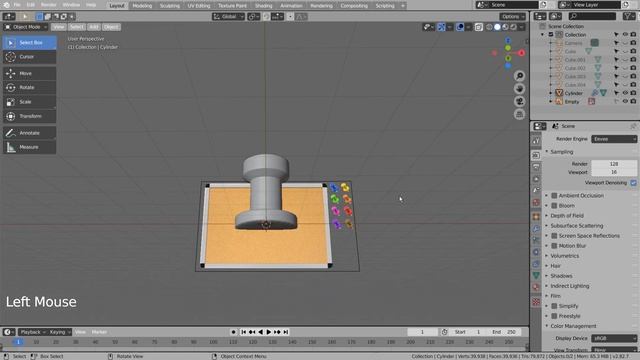Screen dimensions: 640x360
Task: Activate the Rotate tool
Action: pos(30,87)
